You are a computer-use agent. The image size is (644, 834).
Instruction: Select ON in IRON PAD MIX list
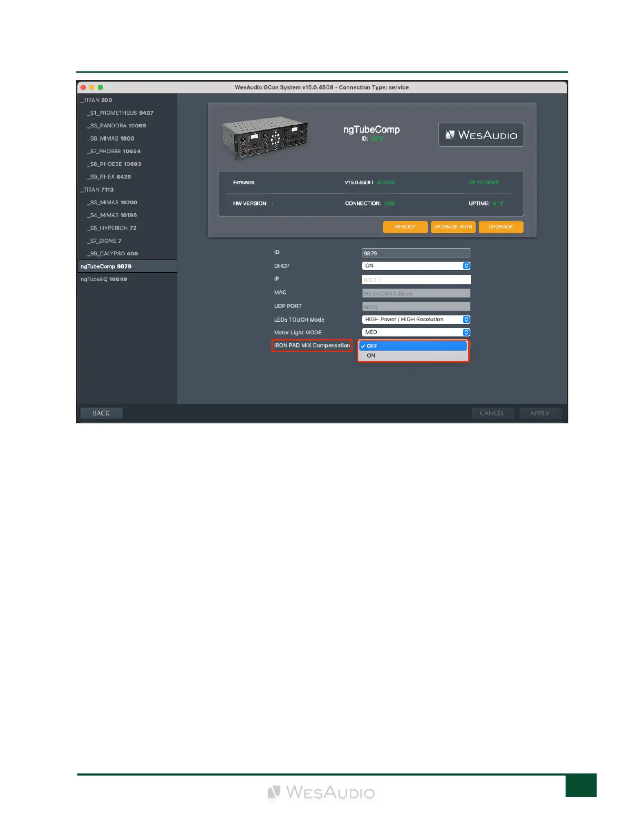pos(413,356)
